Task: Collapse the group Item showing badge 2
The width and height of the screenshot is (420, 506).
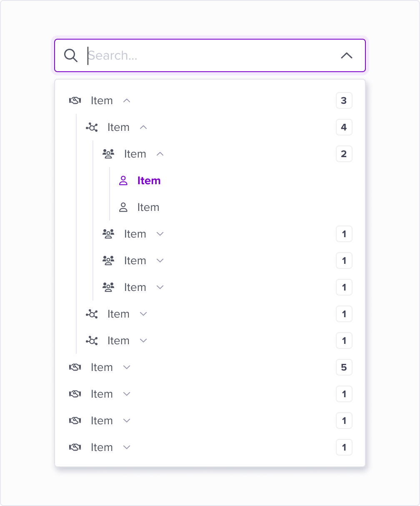Action: (160, 154)
